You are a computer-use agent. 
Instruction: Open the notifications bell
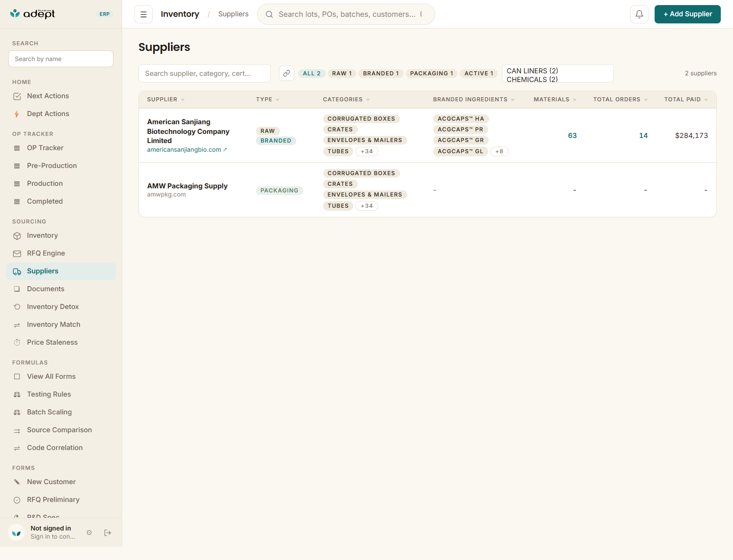point(639,14)
